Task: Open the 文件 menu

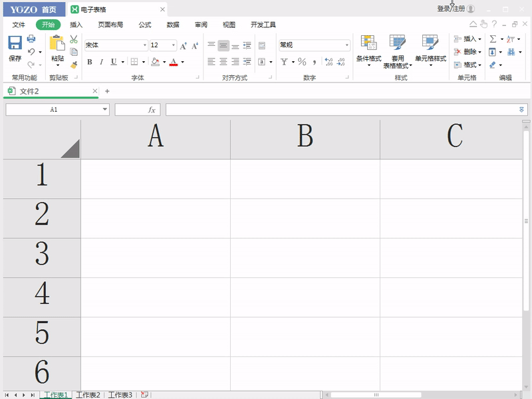Action: click(x=19, y=25)
